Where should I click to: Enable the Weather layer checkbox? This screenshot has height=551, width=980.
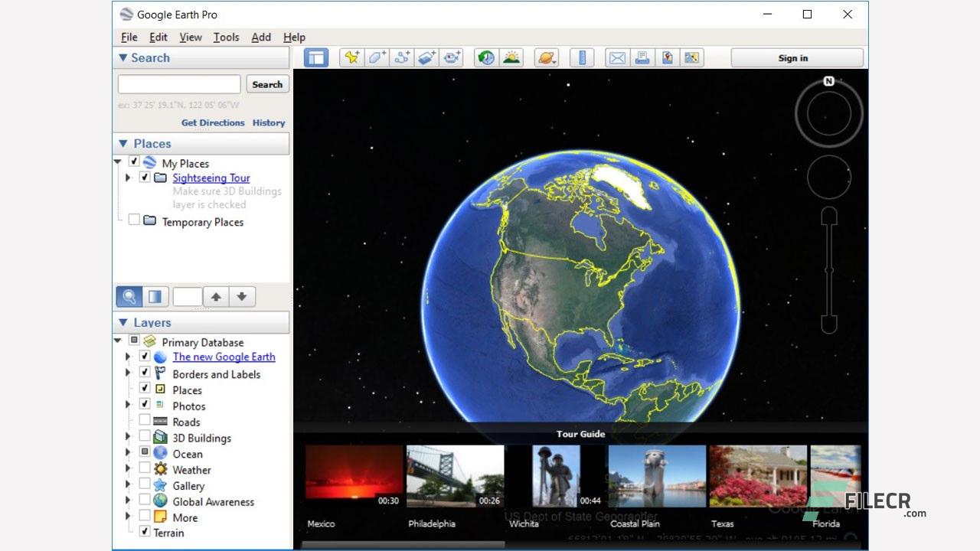(x=144, y=468)
